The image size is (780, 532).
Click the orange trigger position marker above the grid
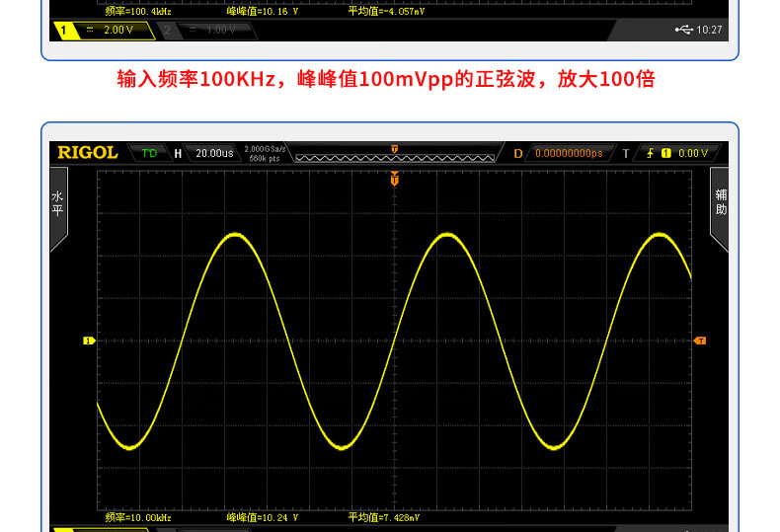(395, 180)
